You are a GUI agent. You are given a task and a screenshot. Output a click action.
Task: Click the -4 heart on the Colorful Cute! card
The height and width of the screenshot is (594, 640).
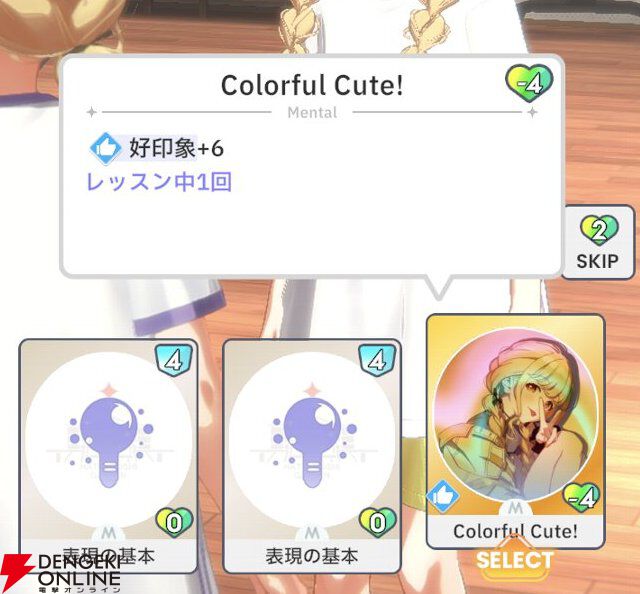[x=581, y=497]
